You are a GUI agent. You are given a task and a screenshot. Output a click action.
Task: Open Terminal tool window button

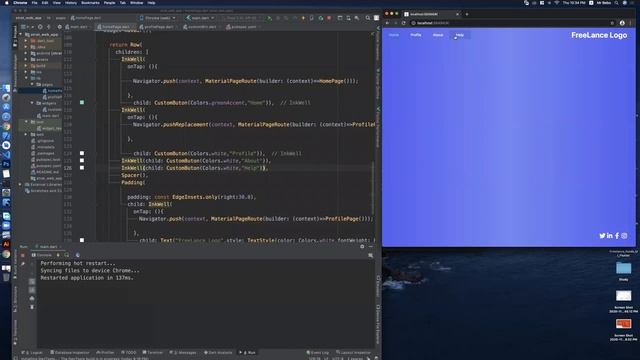click(153, 352)
